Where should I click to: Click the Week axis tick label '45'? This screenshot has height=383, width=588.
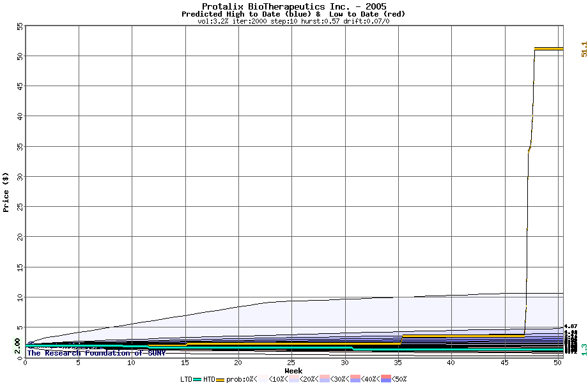[504, 363]
